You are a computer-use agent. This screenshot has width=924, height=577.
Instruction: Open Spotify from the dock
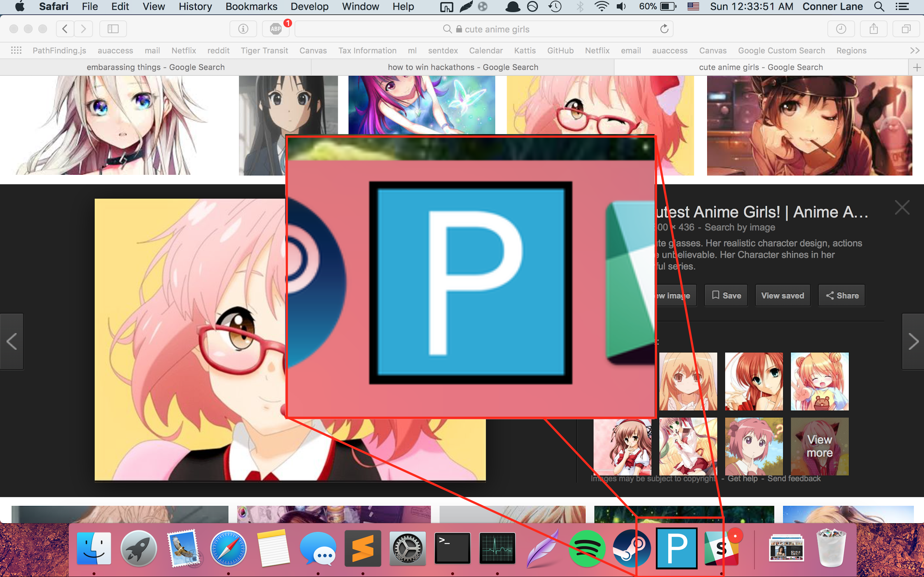tap(587, 548)
